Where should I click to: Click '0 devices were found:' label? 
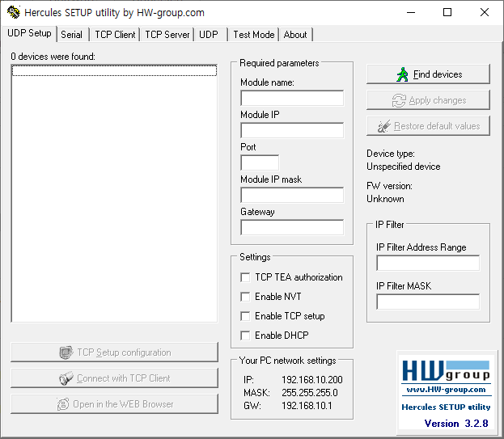click(x=53, y=57)
